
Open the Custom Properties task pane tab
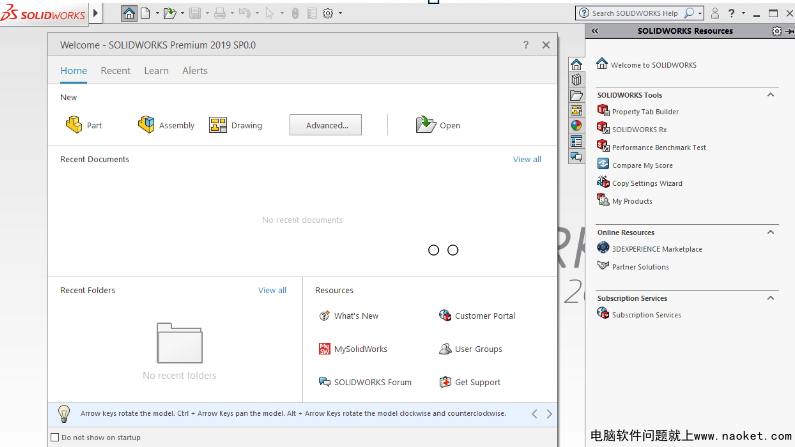click(576, 141)
